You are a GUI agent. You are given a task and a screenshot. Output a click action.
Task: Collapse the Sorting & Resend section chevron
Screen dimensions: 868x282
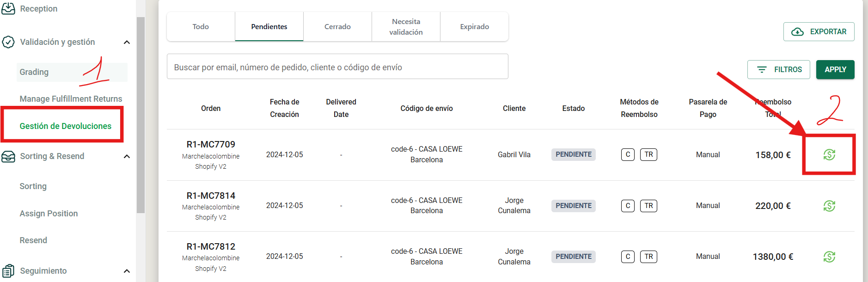click(x=127, y=156)
